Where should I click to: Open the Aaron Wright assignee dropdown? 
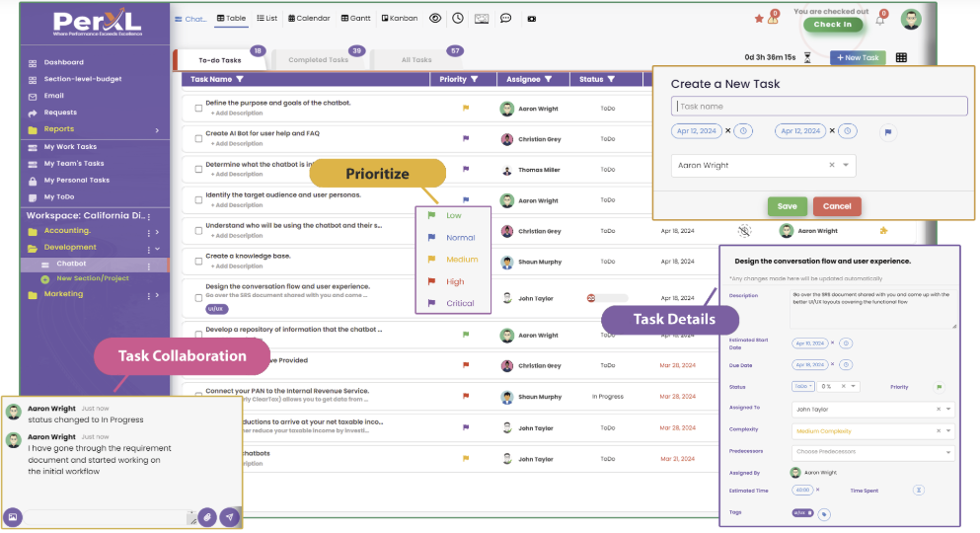(x=848, y=166)
